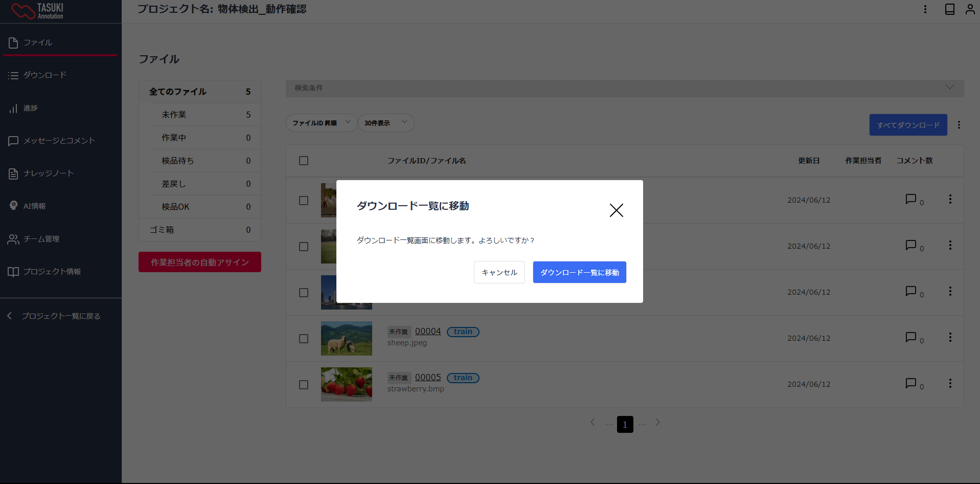Click 作業担当者の自動アサイン button
The image size is (980, 484).
[x=200, y=262]
